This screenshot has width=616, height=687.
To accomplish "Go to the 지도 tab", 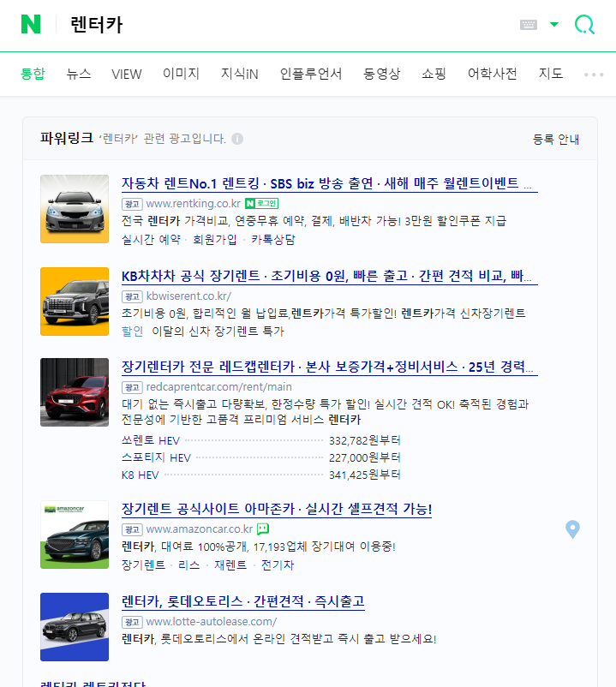I will click(551, 74).
